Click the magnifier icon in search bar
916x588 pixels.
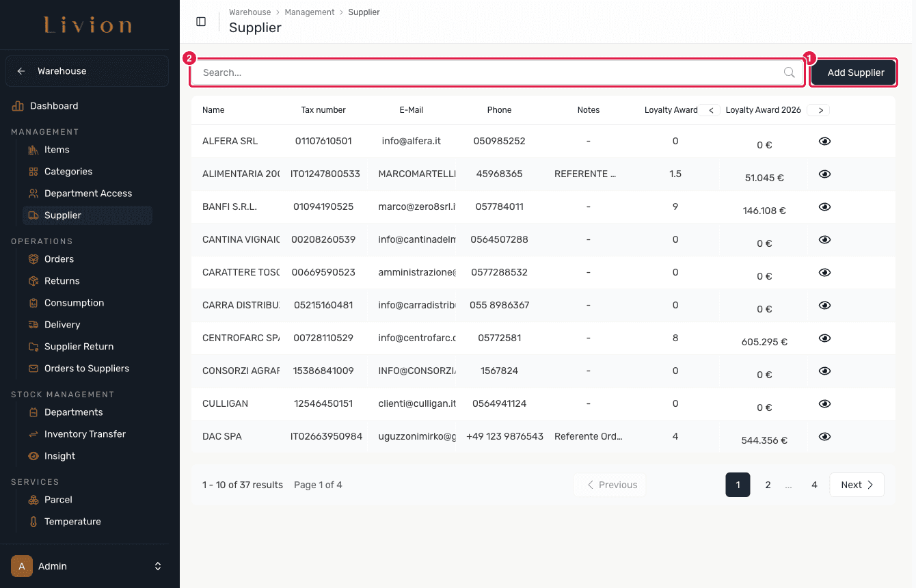coord(789,72)
